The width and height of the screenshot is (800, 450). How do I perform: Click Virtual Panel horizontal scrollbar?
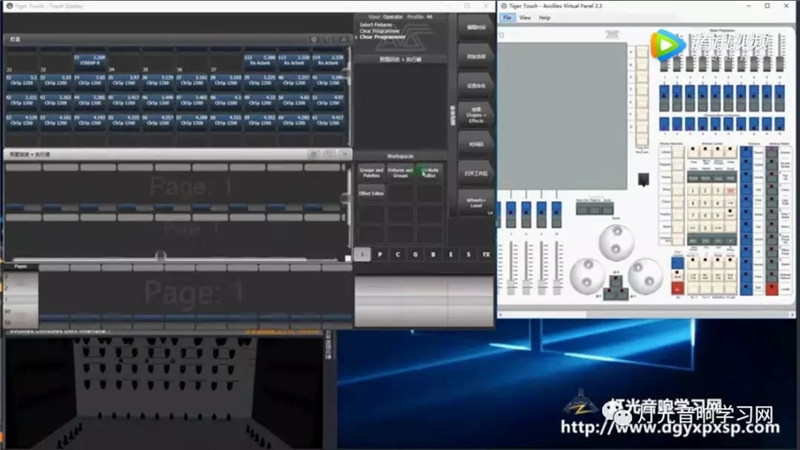pyautogui.click(x=646, y=315)
